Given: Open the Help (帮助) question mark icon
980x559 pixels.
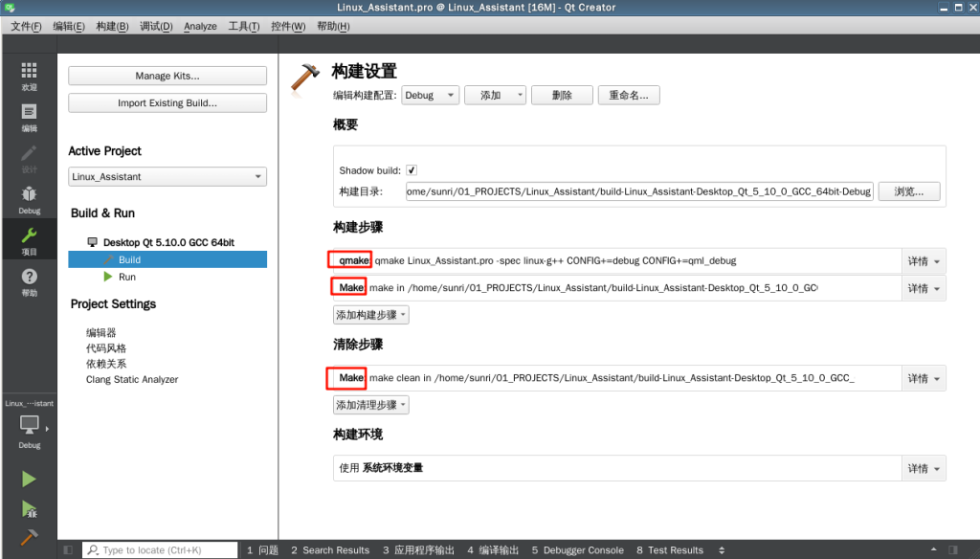Looking at the screenshot, I should (29, 281).
